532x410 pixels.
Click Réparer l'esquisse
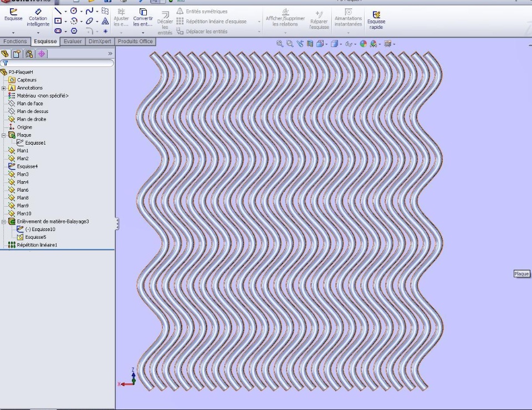click(319, 20)
